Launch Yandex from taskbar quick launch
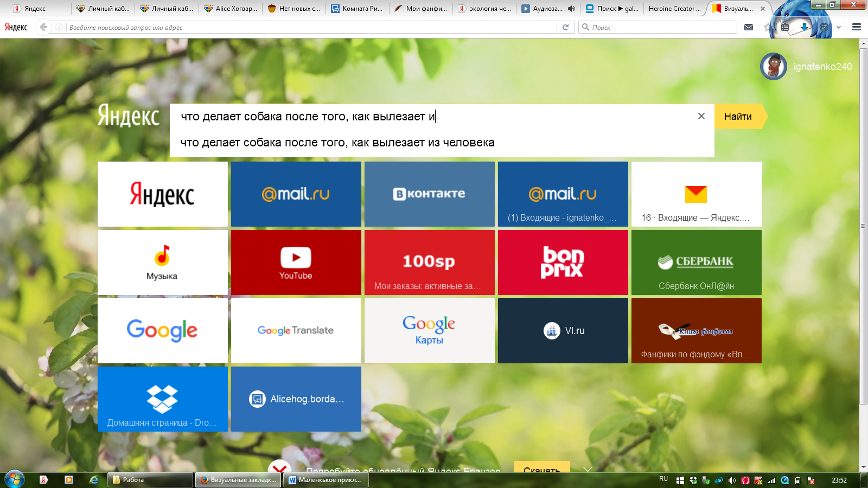 click(44, 480)
